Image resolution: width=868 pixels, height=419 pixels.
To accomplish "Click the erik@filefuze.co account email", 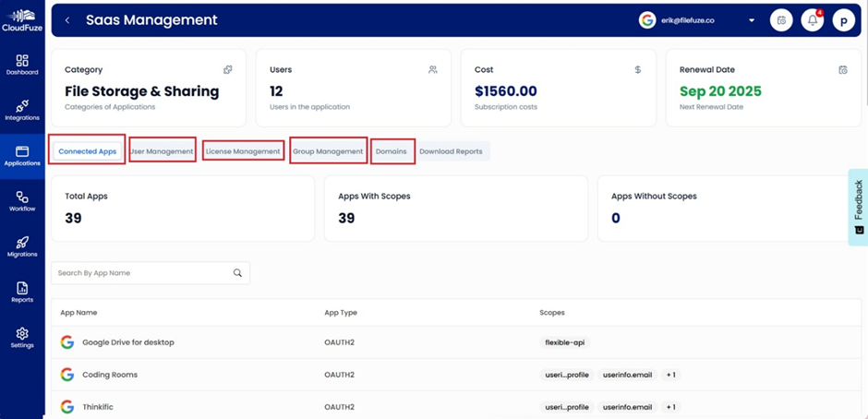I will pos(688,20).
